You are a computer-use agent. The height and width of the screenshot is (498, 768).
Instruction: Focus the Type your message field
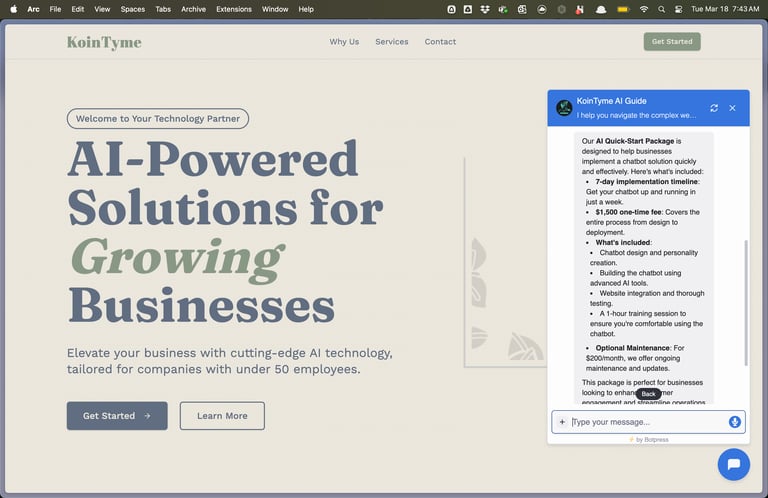(x=648, y=422)
